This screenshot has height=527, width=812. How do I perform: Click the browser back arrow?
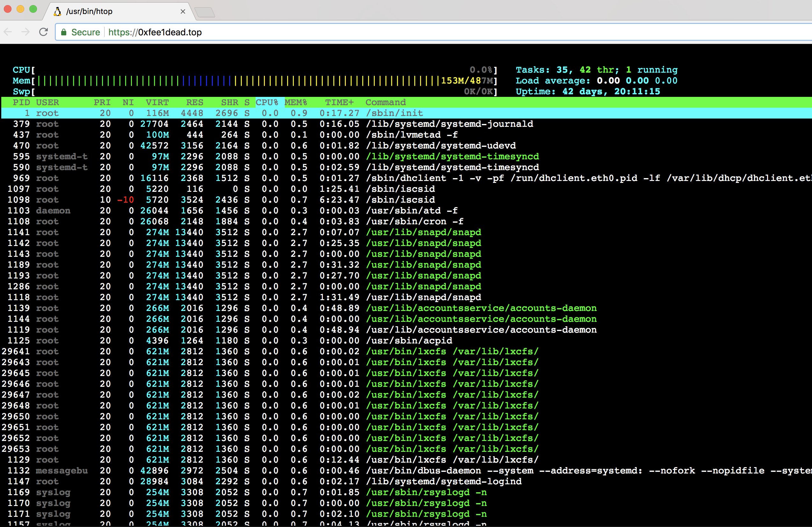click(x=8, y=32)
